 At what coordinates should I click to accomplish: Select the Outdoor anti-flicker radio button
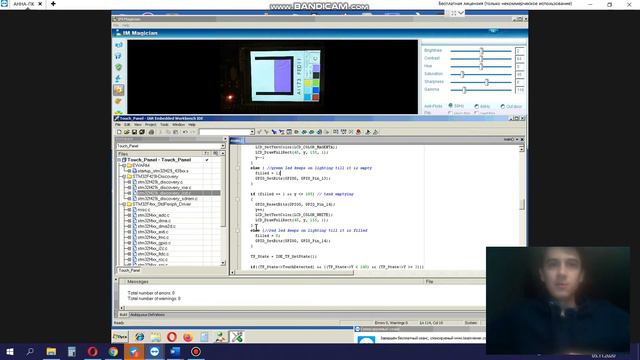point(502,106)
